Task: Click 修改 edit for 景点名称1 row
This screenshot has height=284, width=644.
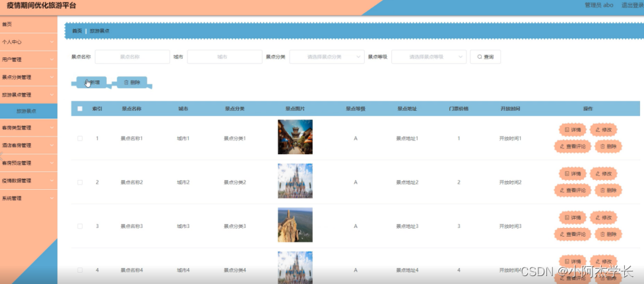Action: click(604, 130)
